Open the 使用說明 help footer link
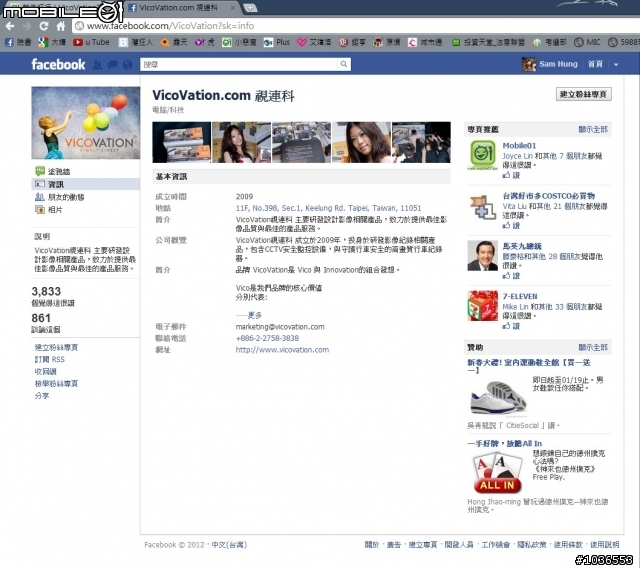Screen dimensions: 640x568 604,545
